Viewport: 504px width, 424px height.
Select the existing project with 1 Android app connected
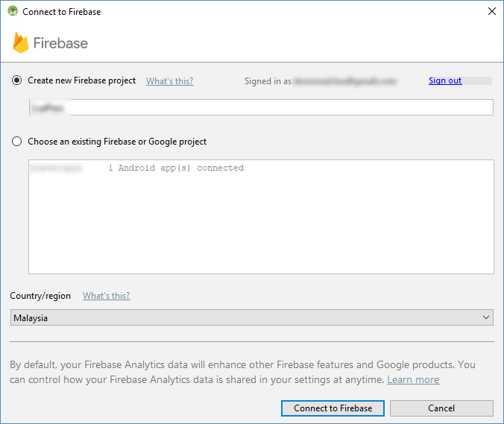click(x=261, y=168)
